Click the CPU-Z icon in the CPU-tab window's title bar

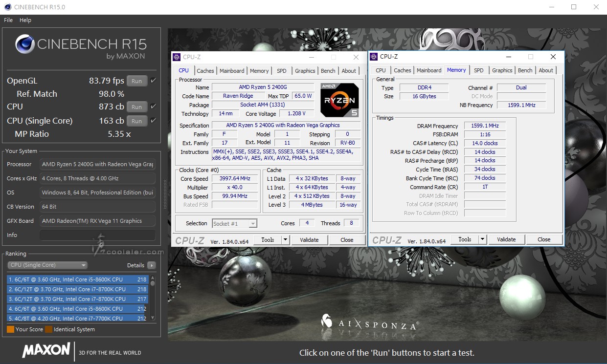pos(177,57)
